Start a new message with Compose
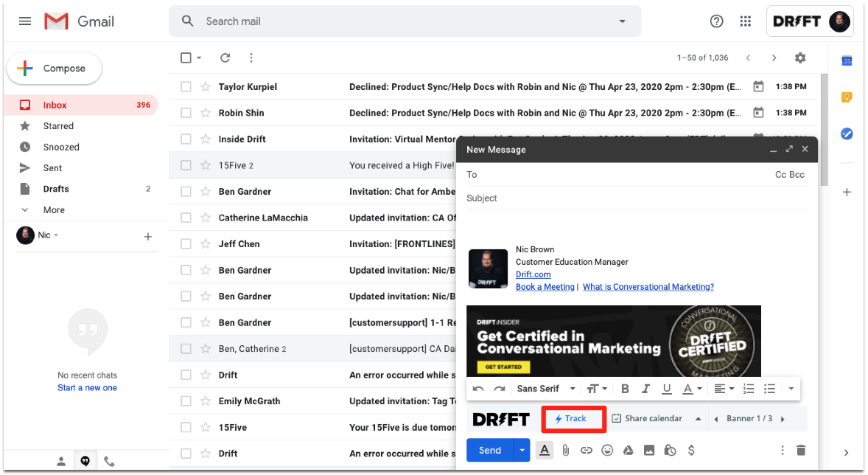 coord(55,68)
